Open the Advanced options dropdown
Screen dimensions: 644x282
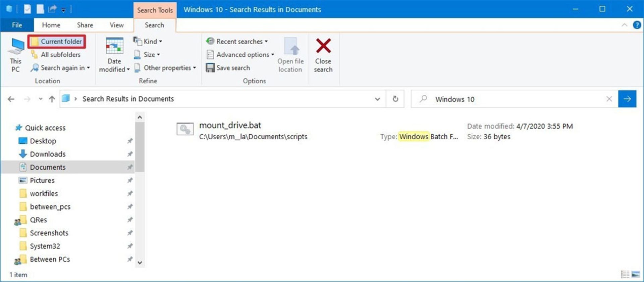(240, 55)
